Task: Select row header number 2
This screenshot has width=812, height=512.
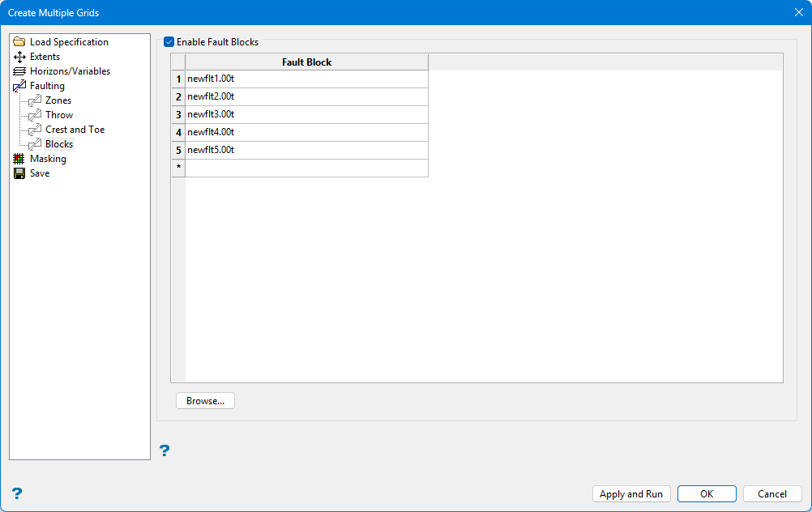Action: [x=178, y=96]
